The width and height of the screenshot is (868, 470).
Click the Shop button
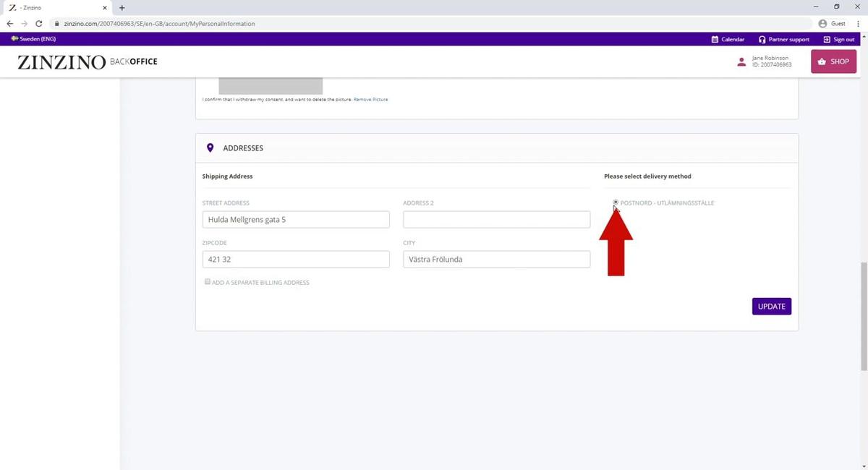(833, 61)
